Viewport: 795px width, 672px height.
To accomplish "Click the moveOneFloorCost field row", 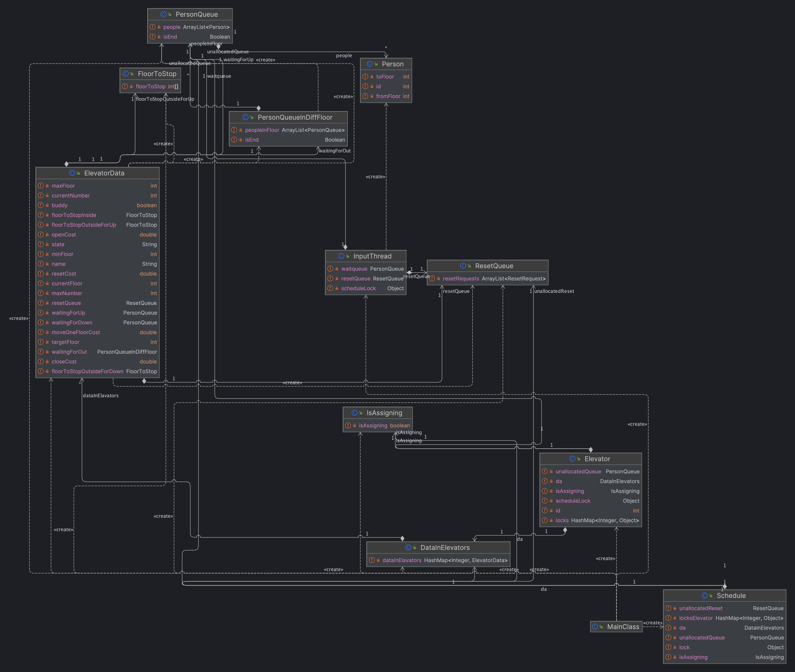I will point(98,332).
